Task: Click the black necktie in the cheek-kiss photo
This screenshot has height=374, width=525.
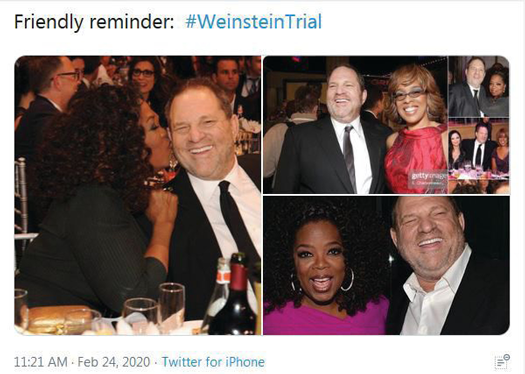Action: (x=237, y=221)
